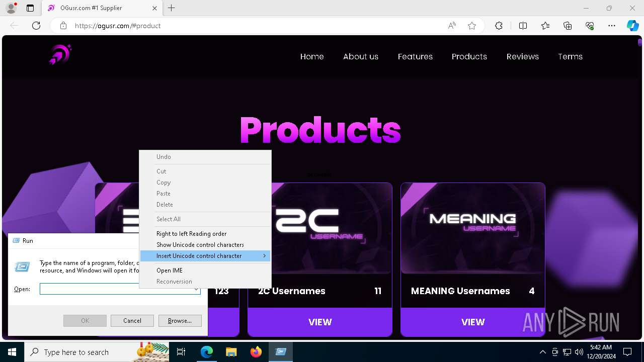Click the Run dialog title icon
644x362 pixels.
(16, 241)
